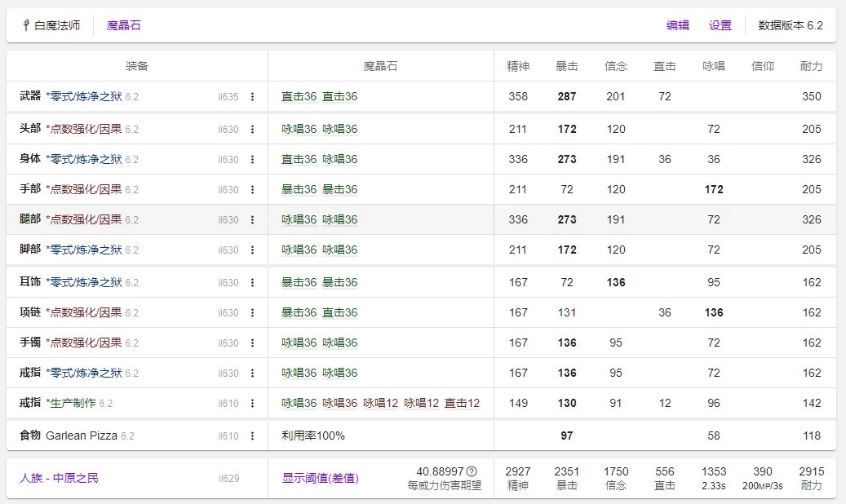
Task: Open the three-dot menu for 身体 row
Action: tap(252, 160)
